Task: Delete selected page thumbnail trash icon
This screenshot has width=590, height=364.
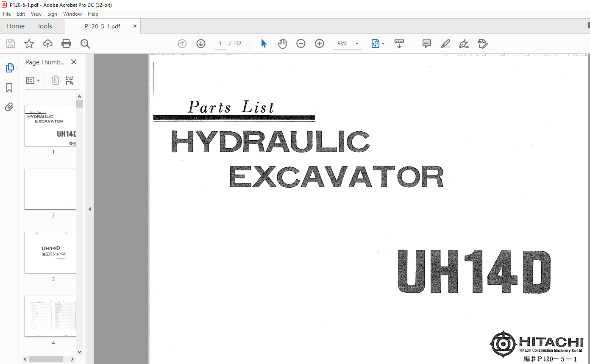Action: coord(56,80)
